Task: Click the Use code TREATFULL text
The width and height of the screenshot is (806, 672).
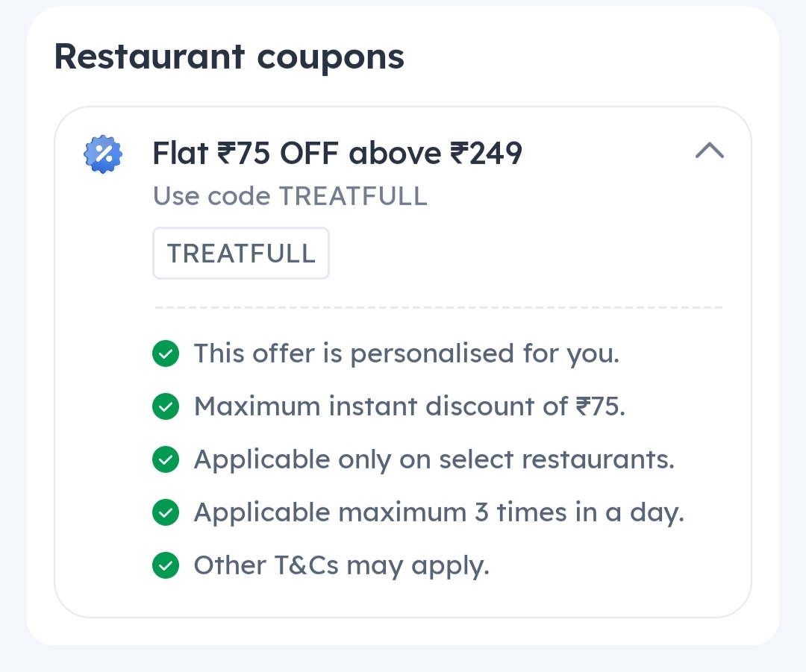Action: [290, 196]
